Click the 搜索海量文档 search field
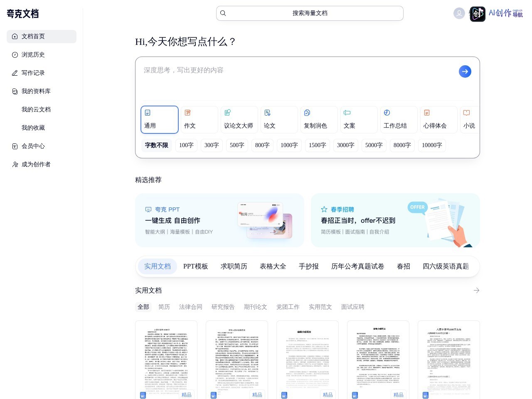The height and width of the screenshot is (399, 532). [x=310, y=13]
